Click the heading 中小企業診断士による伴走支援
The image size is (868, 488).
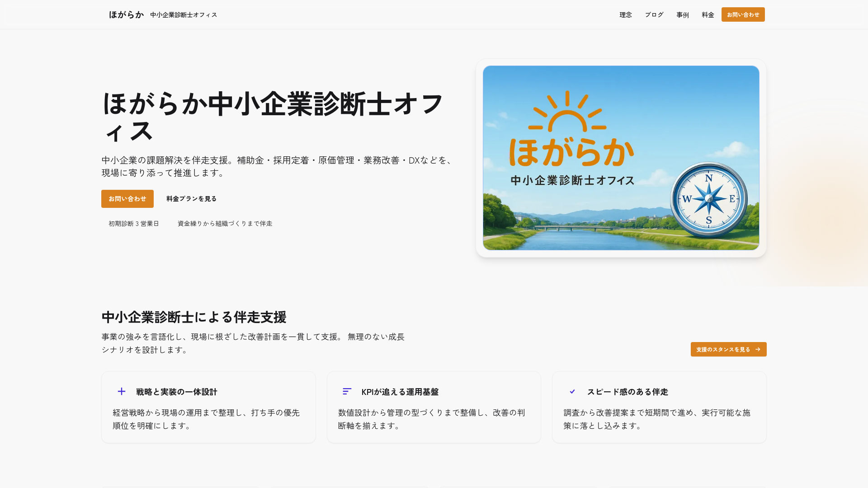point(194,317)
